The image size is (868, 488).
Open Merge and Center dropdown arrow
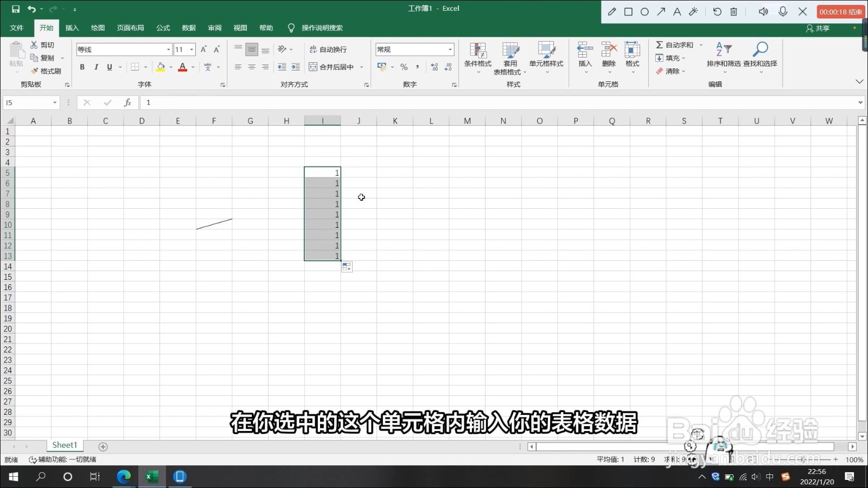tap(362, 67)
